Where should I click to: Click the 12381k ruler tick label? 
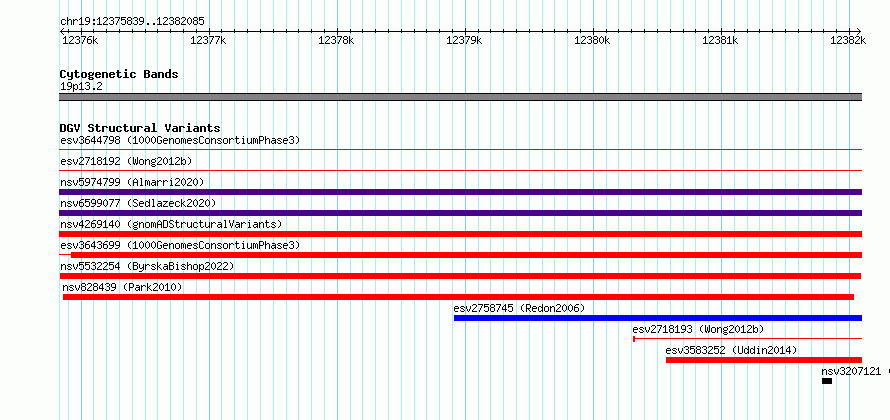coord(720,40)
